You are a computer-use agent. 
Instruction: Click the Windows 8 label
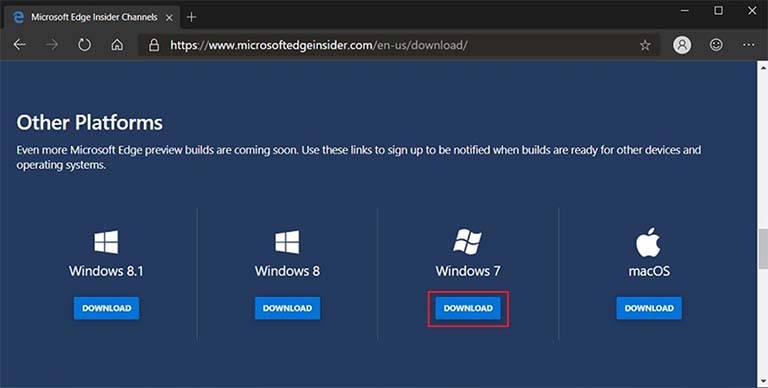287,271
